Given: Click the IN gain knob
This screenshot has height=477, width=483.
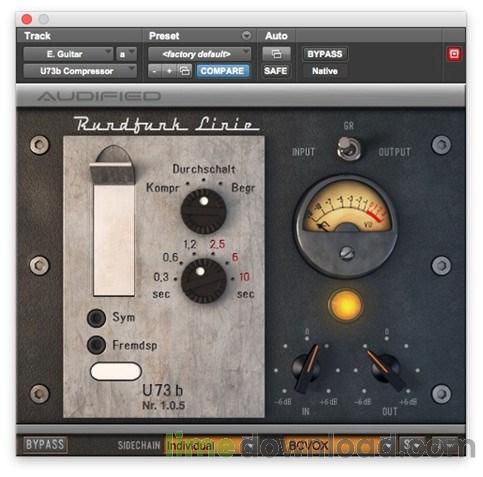Looking at the screenshot, I should (307, 369).
